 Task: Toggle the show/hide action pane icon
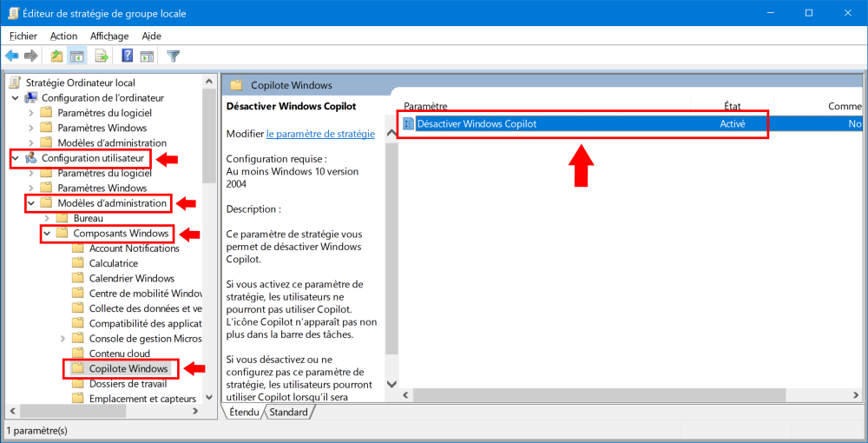coord(146,56)
